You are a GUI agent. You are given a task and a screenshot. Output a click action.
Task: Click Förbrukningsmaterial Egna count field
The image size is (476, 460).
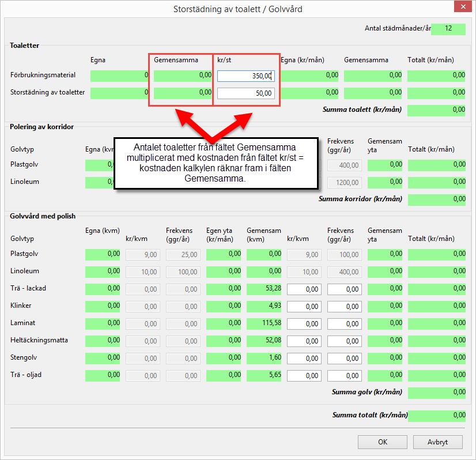(x=119, y=76)
